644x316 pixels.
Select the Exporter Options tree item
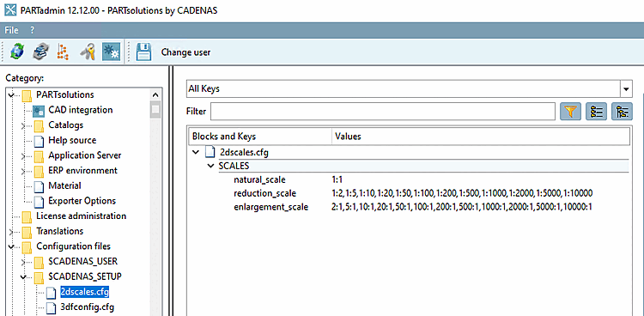click(82, 201)
